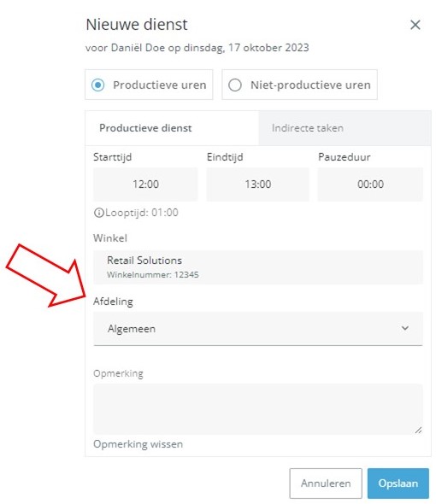Click the Niet-productieve uren label text
This screenshot has width=436, height=504.
(310, 85)
